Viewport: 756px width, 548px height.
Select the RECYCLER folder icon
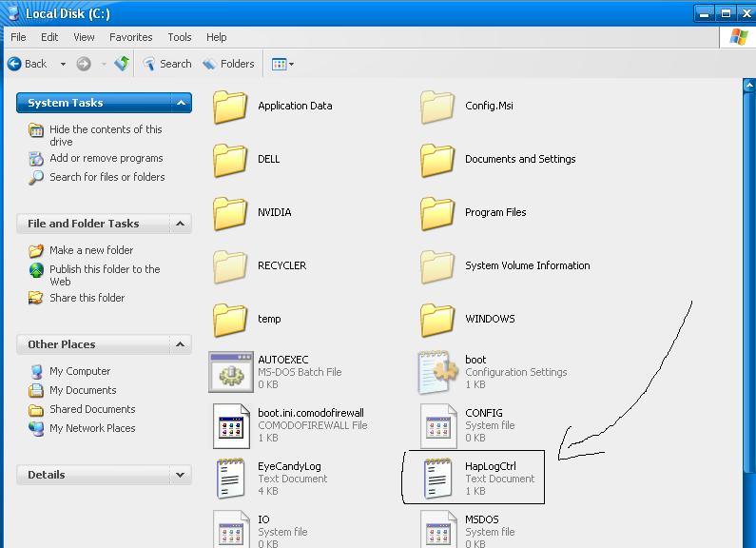(230, 266)
